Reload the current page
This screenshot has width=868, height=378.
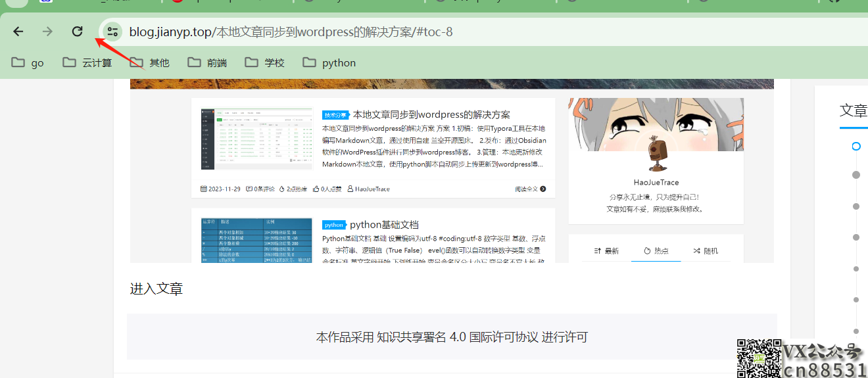[x=78, y=32]
